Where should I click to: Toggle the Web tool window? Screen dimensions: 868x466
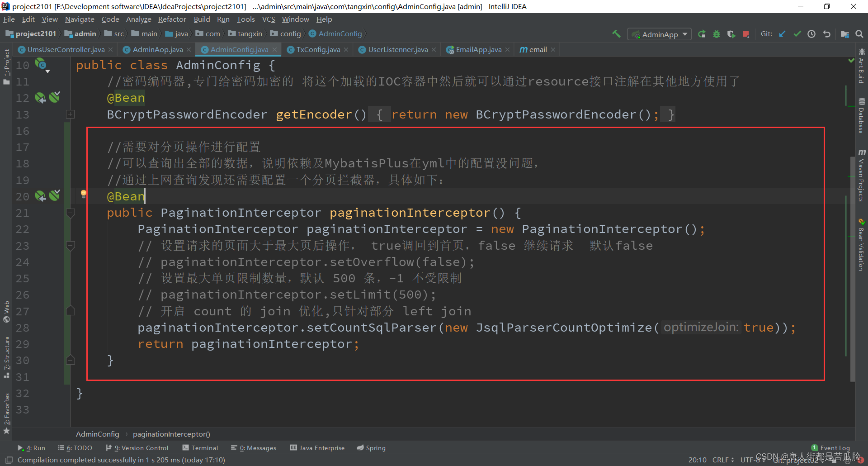click(x=6, y=311)
